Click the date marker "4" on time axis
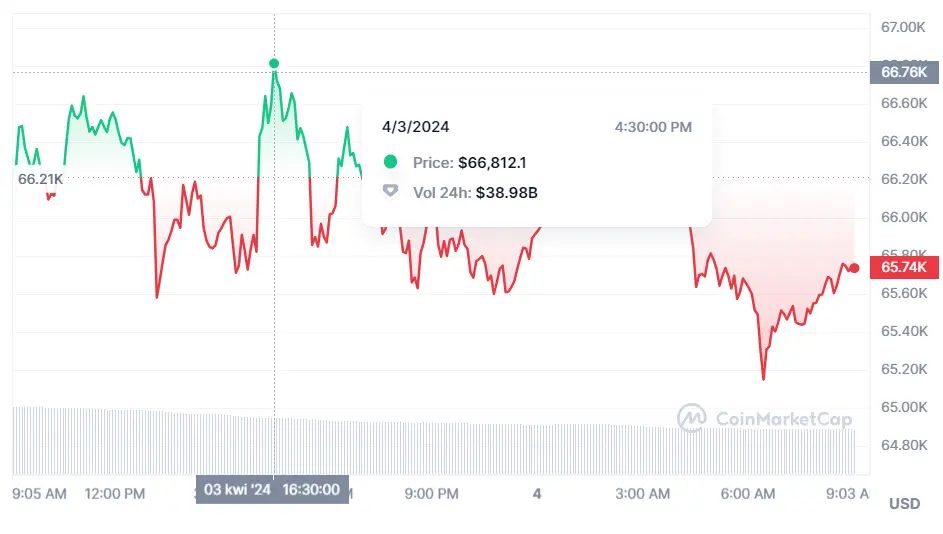Viewport: 943px width, 534px height. tap(537, 493)
